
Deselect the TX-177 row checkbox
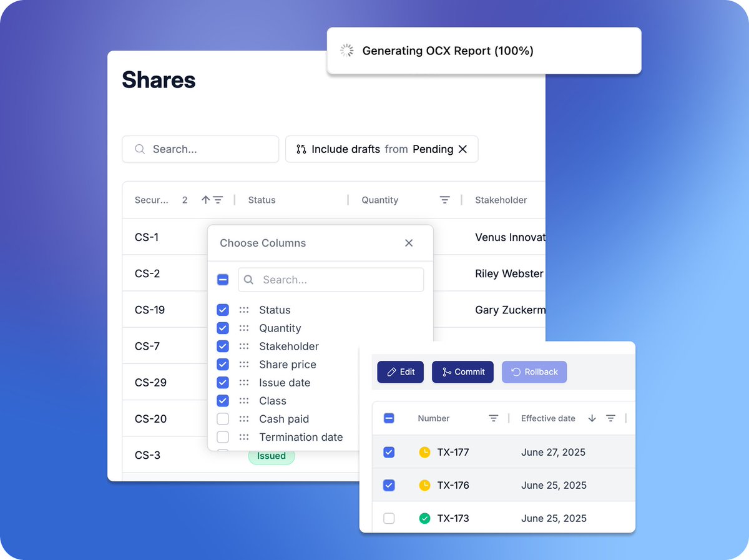pyautogui.click(x=389, y=452)
